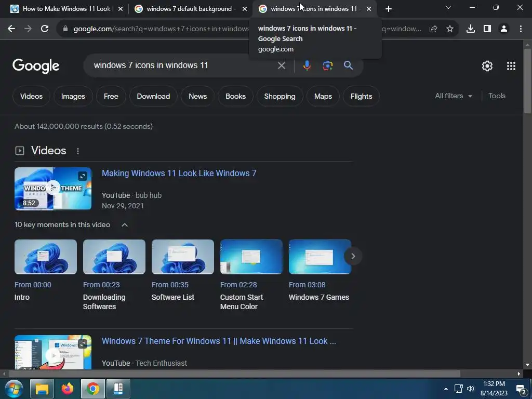The width and height of the screenshot is (532, 399).
Task: Open Google quick settings gear
Action: 487,66
